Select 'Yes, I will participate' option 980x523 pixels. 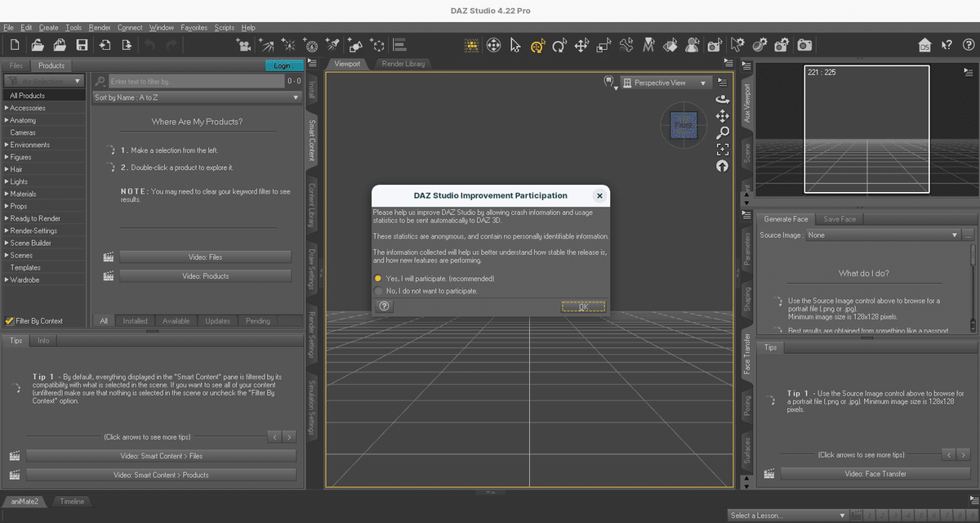(x=434, y=279)
